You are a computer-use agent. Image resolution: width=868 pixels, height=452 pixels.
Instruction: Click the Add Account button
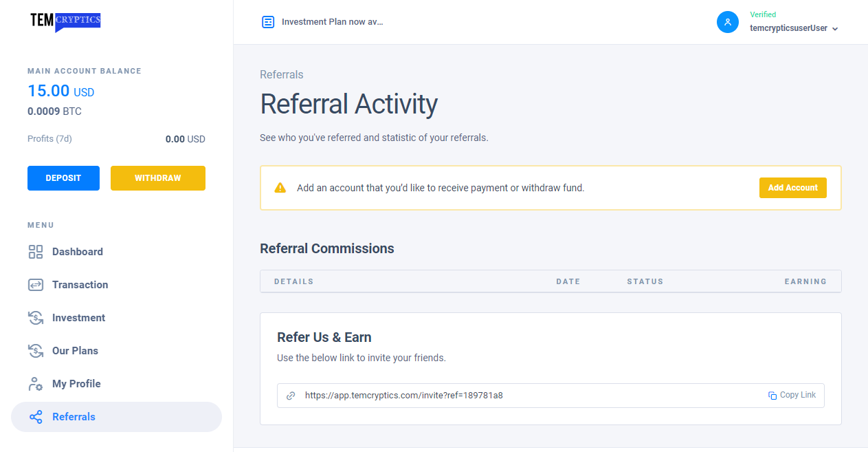pos(792,188)
